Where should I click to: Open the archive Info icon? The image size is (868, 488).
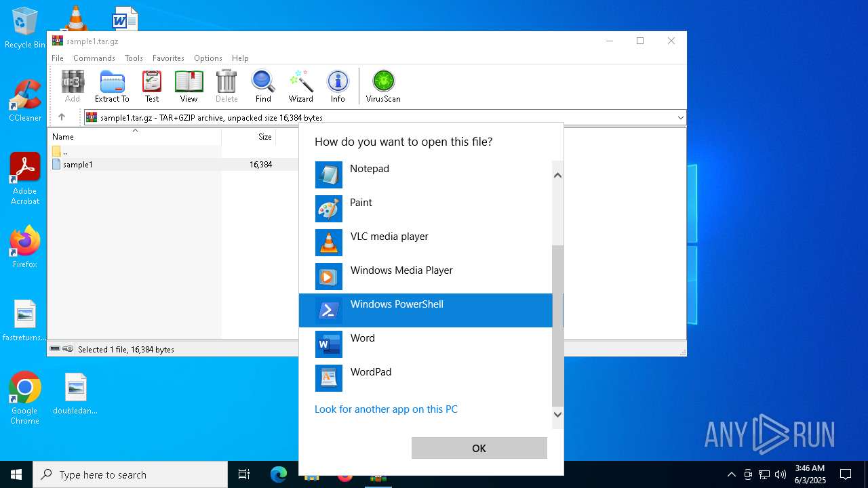tap(338, 86)
